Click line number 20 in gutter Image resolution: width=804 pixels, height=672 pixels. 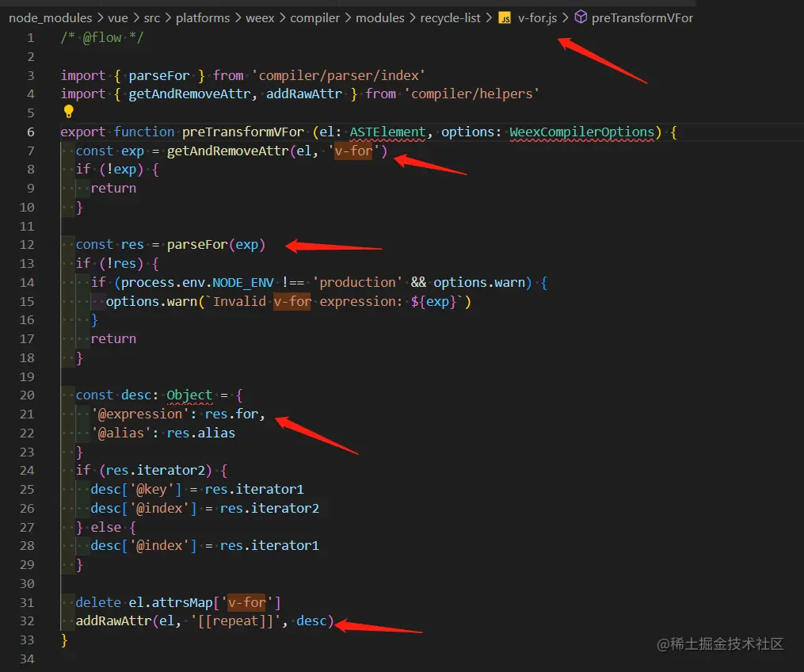click(27, 395)
